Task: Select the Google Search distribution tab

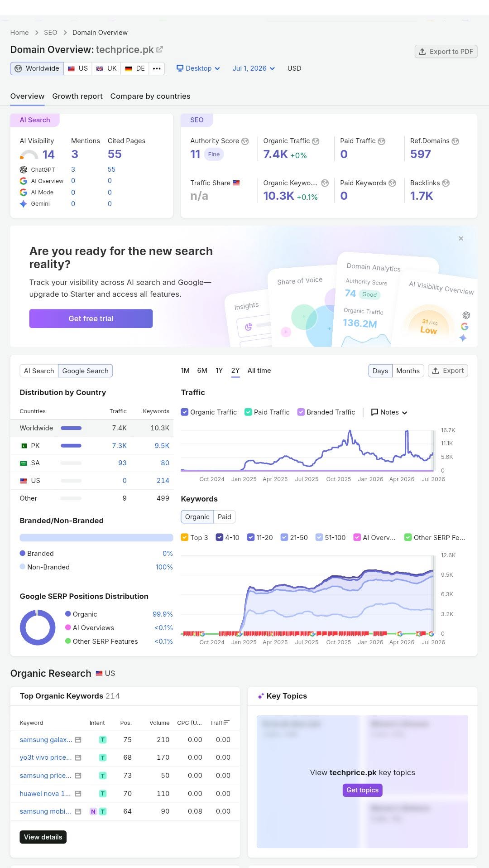Action: tap(86, 371)
